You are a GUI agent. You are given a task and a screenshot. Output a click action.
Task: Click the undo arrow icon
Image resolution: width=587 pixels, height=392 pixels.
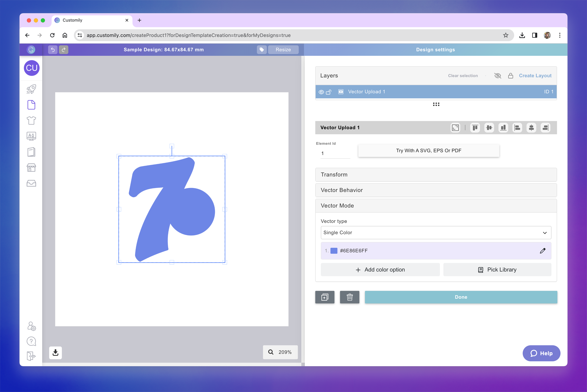coord(53,50)
